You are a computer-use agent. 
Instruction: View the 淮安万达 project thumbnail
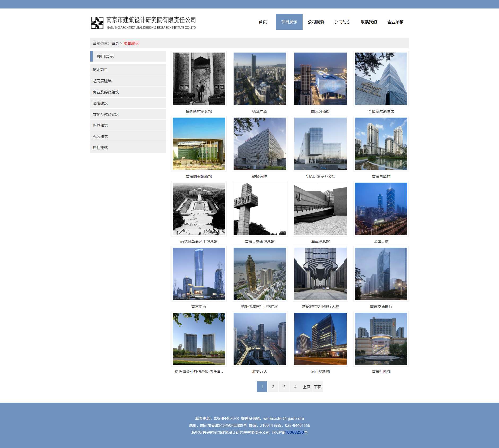260,339
